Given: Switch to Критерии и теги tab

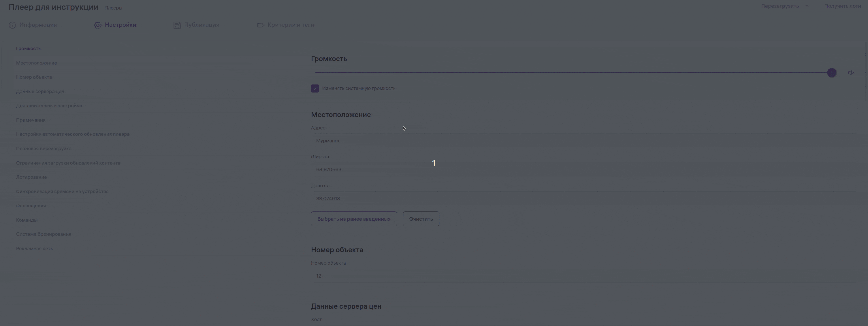Looking at the screenshot, I should tap(291, 25).
